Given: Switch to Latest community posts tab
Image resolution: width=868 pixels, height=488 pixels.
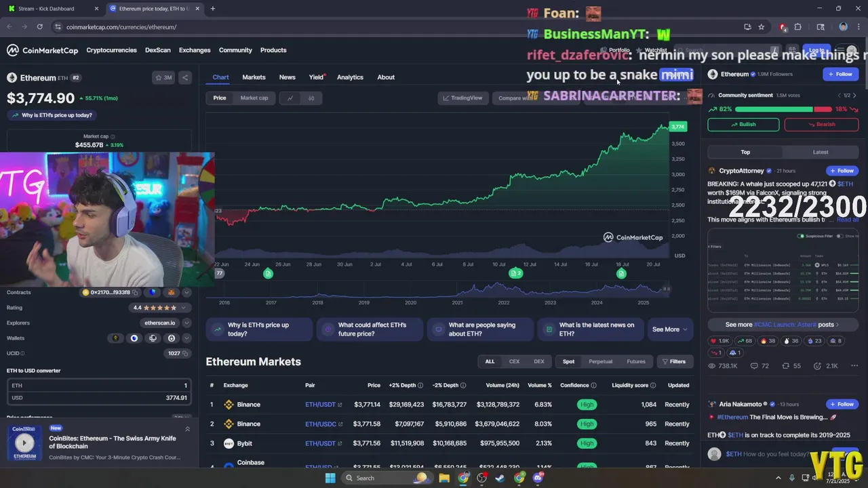Looking at the screenshot, I should point(821,152).
